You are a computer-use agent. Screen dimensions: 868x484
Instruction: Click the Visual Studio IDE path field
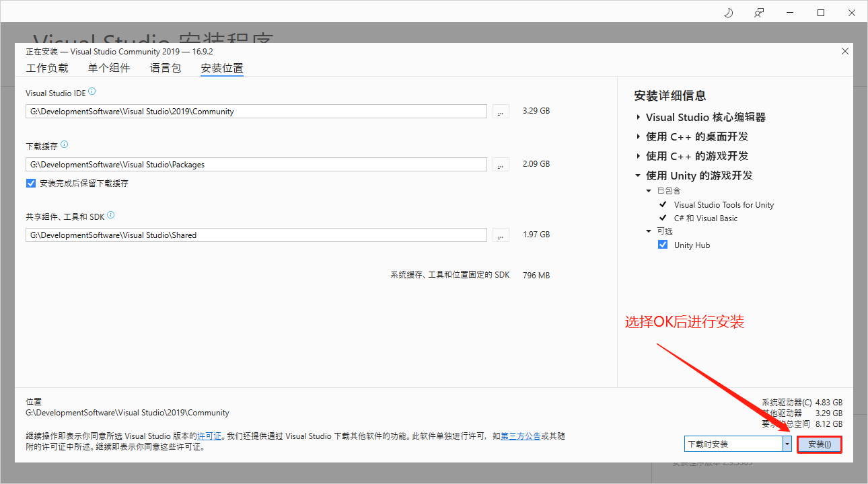pos(256,112)
